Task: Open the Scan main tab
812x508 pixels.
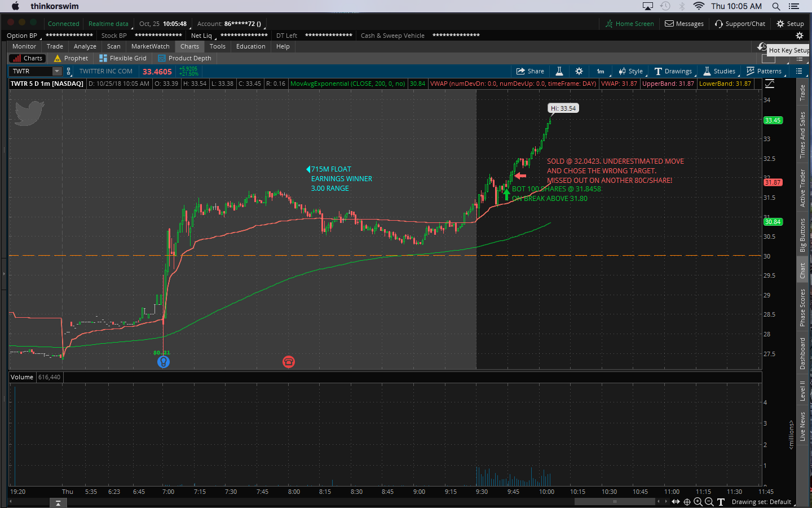Action: 114,46
